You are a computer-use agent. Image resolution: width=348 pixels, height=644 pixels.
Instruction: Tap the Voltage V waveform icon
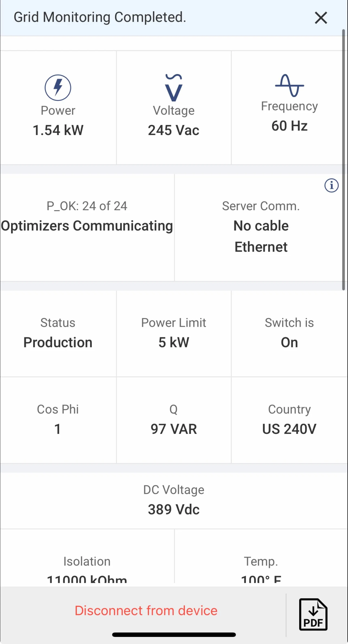click(174, 88)
